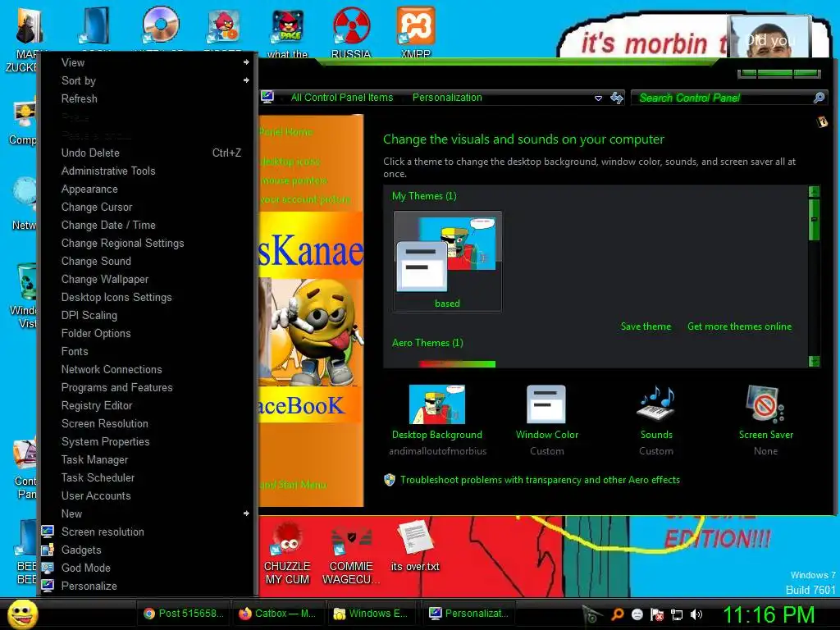Click mouse pointers link in sidebar
Screen dimensions: 840x630
(x=294, y=180)
